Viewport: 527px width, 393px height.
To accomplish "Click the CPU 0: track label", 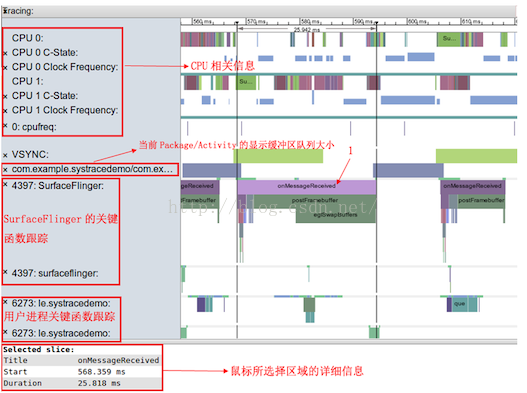I will pyautogui.click(x=28, y=38).
